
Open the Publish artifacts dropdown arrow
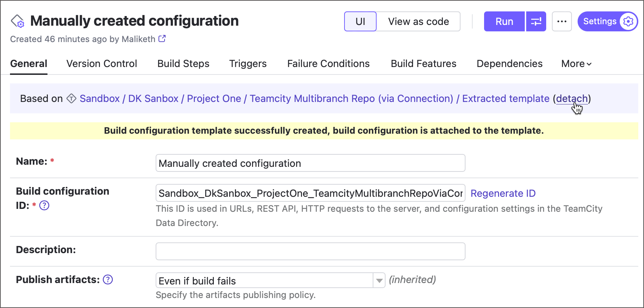pyautogui.click(x=379, y=281)
